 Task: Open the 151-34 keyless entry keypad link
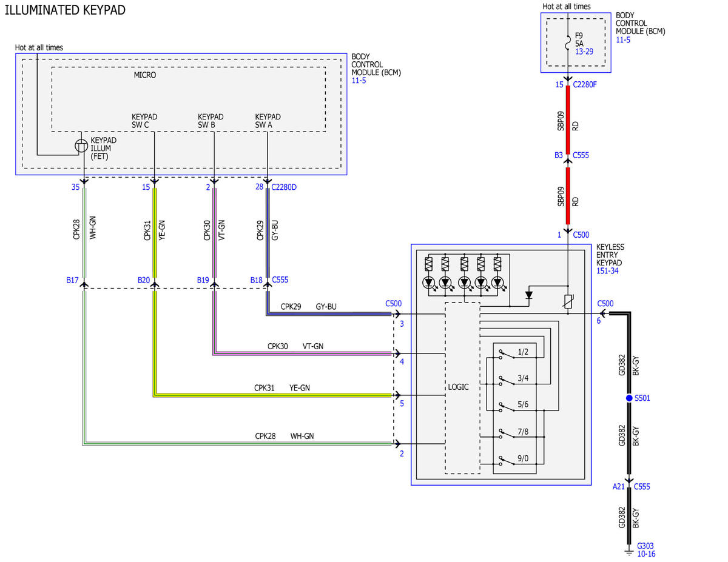pos(607,271)
